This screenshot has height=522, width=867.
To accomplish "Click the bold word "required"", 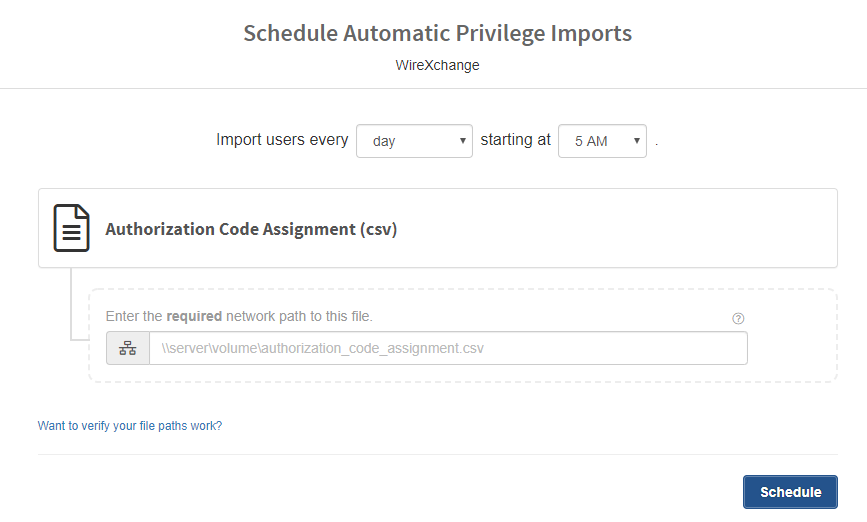I will pyautogui.click(x=194, y=316).
